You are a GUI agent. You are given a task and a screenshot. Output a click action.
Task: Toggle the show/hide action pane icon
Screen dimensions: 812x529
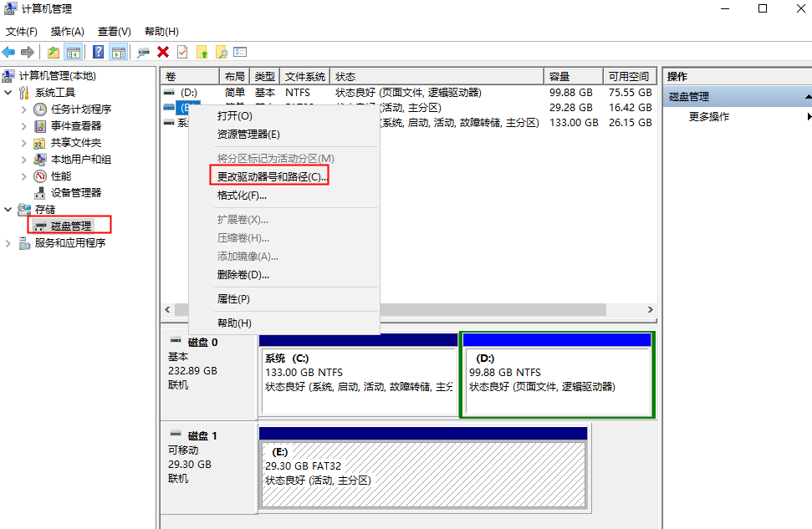click(117, 52)
